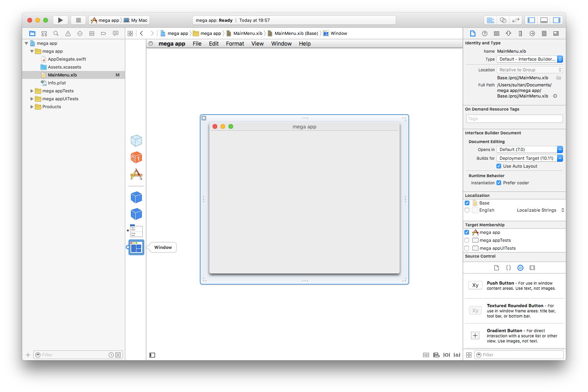The width and height of the screenshot is (588, 392).
Task: Check mega appTests target membership
Action: 467,240
